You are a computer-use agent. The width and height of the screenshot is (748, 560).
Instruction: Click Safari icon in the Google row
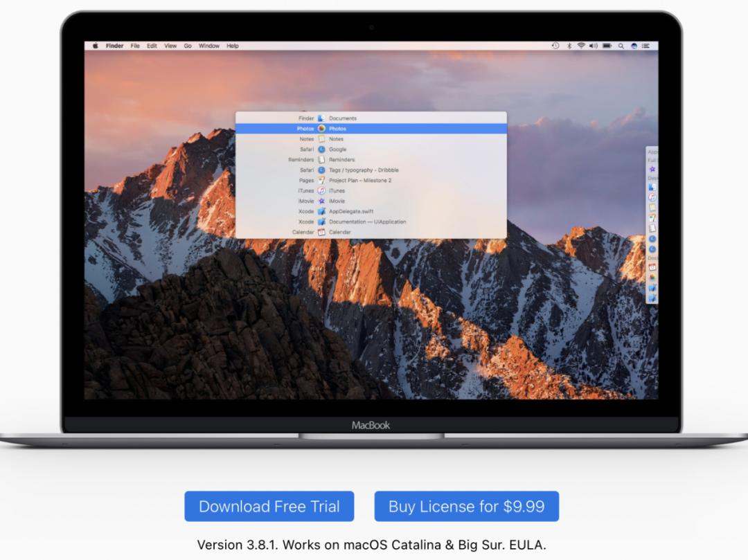click(x=321, y=150)
